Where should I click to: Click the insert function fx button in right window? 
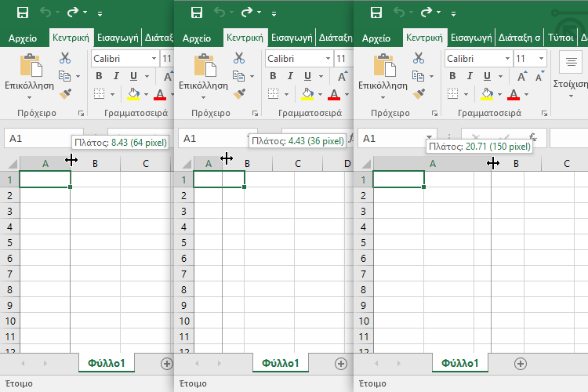[x=532, y=137]
